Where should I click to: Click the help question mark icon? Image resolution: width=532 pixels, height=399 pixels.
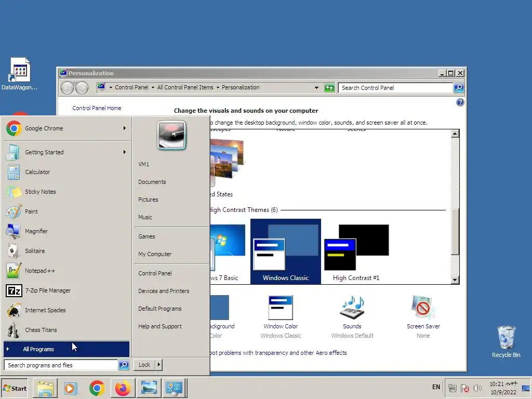(460, 102)
